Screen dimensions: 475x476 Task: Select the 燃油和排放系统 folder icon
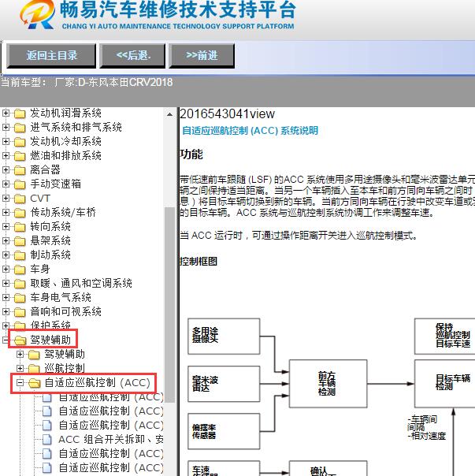(x=20, y=156)
